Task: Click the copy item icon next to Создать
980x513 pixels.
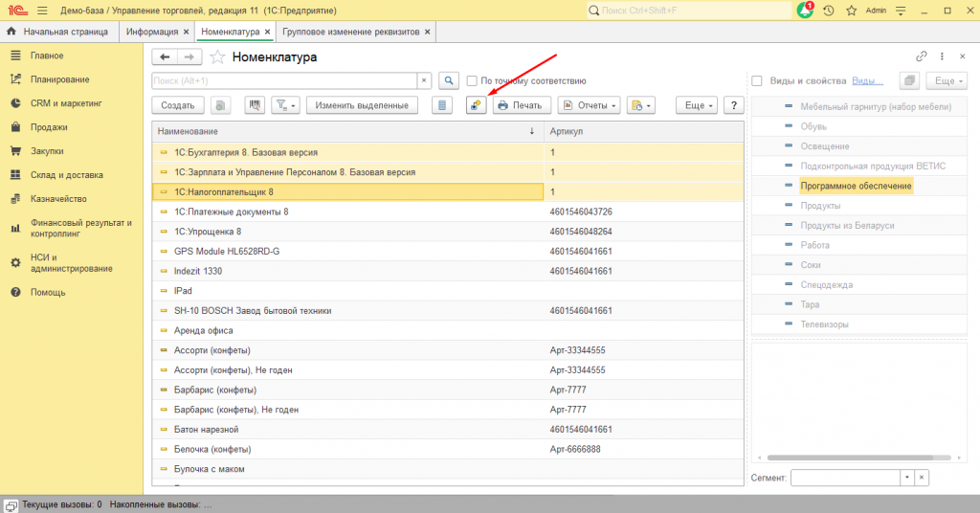Action: 220,105
